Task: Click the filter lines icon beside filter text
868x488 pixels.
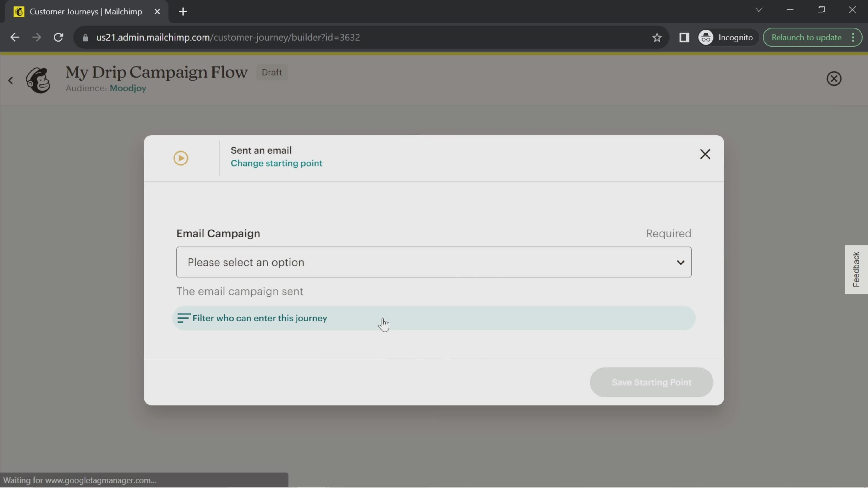Action: (x=184, y=318)
